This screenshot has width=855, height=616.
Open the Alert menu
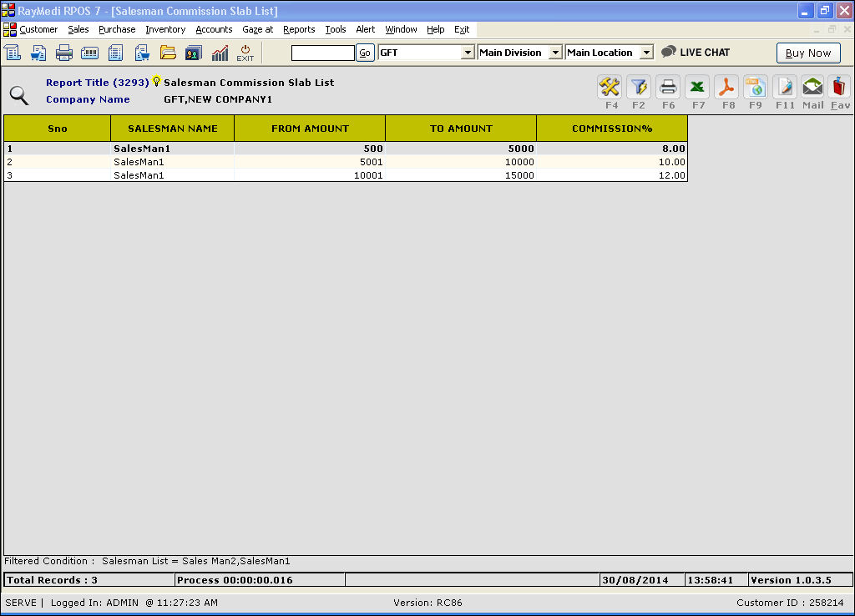(x=366, y=29)
